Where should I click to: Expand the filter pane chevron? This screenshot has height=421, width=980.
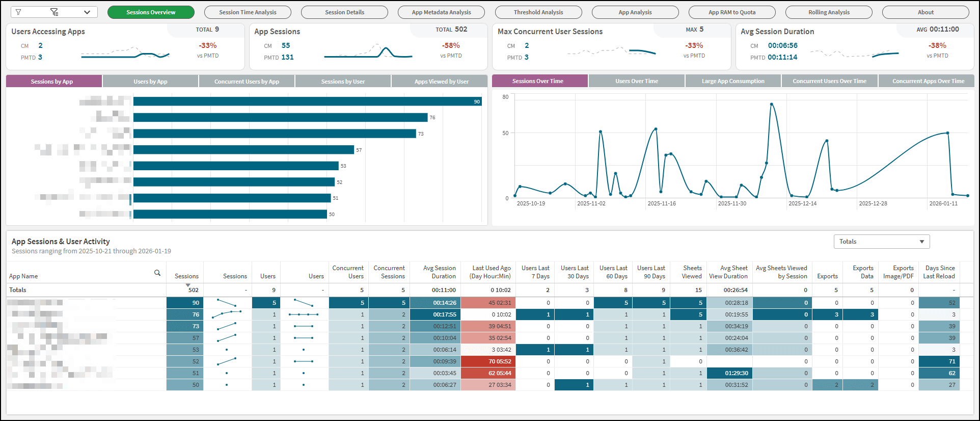pos(87,12)
